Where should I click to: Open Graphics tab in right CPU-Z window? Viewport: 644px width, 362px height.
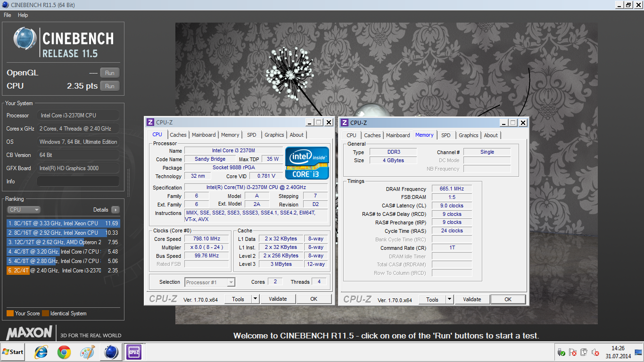point(469,135)
